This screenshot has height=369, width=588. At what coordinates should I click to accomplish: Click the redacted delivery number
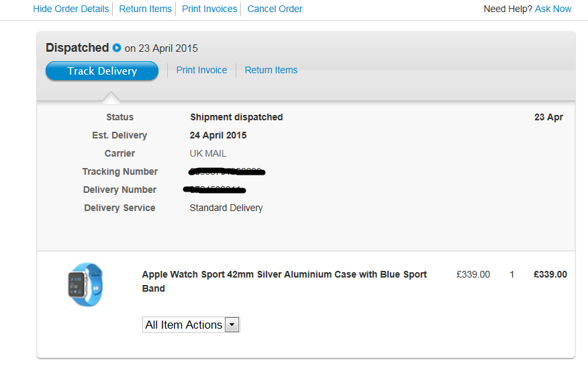(x=215, y=190)
